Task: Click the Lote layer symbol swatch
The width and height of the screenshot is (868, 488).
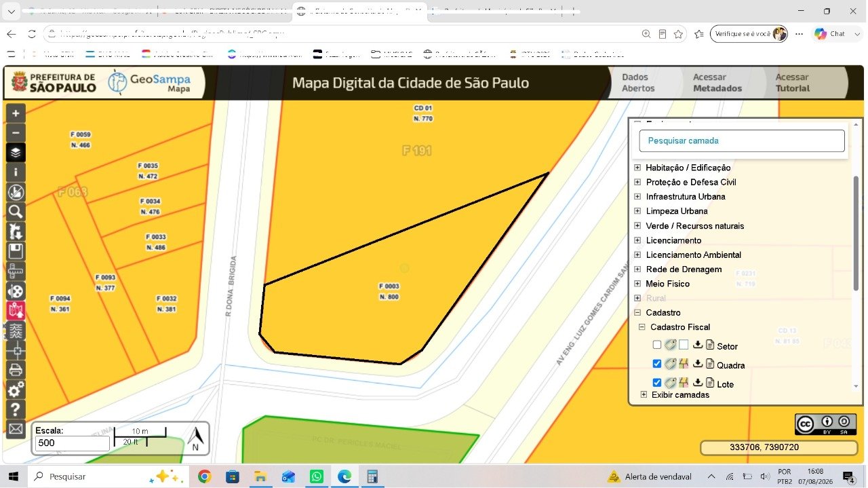Action: (684, 383)
